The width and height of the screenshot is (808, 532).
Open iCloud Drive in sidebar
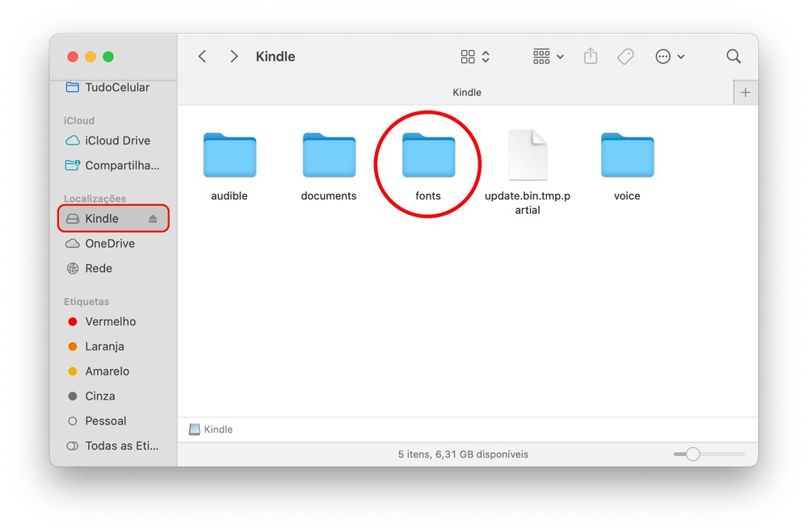pos(117,140)
